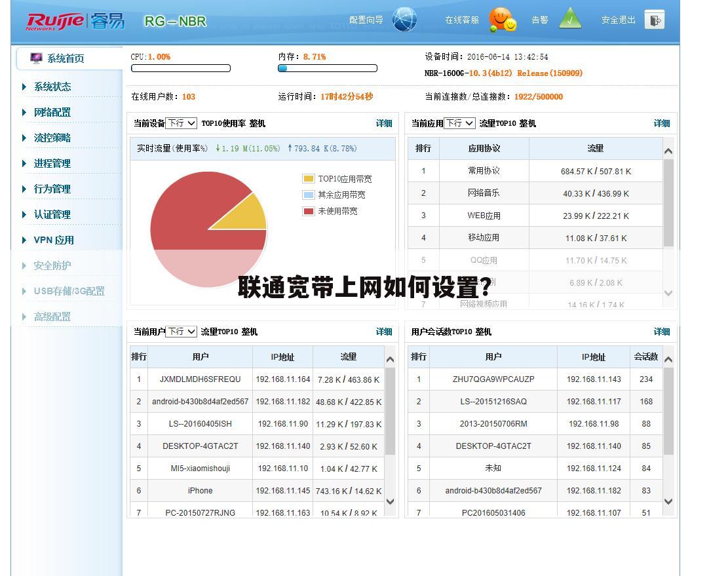Click the 其余应用带宽 blue legend swatch
The image size is (728, 576).
point(308,195)
